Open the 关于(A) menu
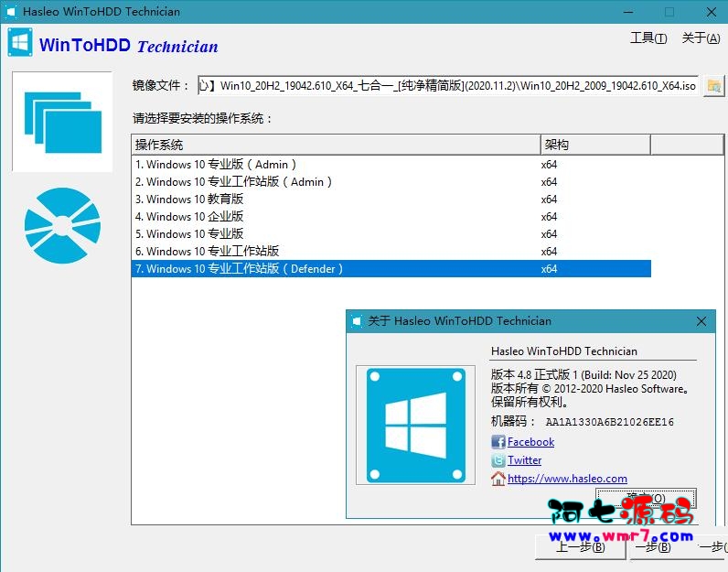The image size is (728, 572). tap(701, 38)
